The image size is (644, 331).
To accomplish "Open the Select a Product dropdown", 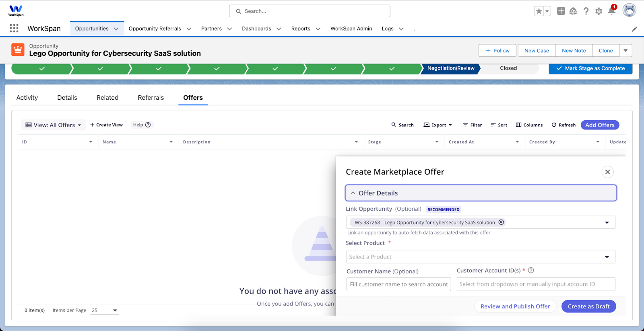I will [x=481, y=257].
